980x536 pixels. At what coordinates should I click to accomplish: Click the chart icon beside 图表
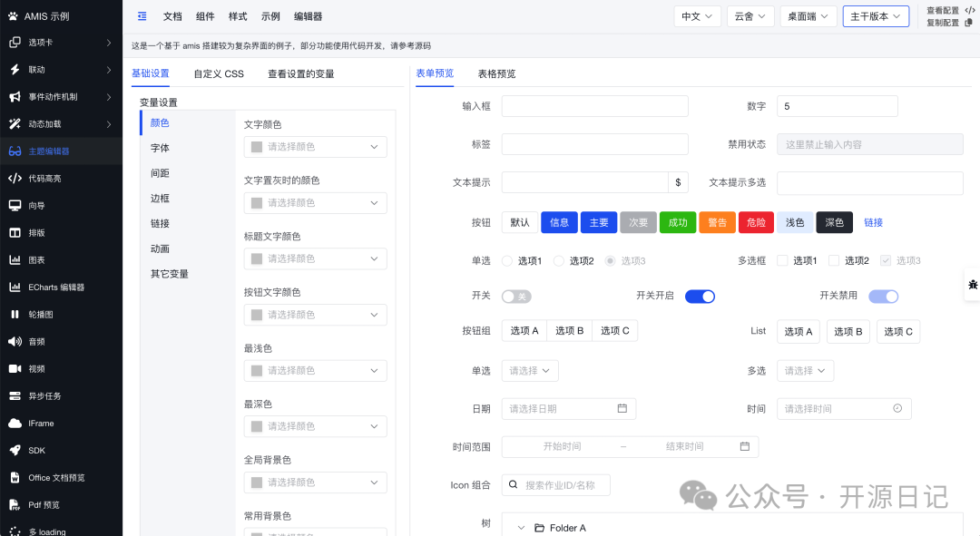pos(15,260)
